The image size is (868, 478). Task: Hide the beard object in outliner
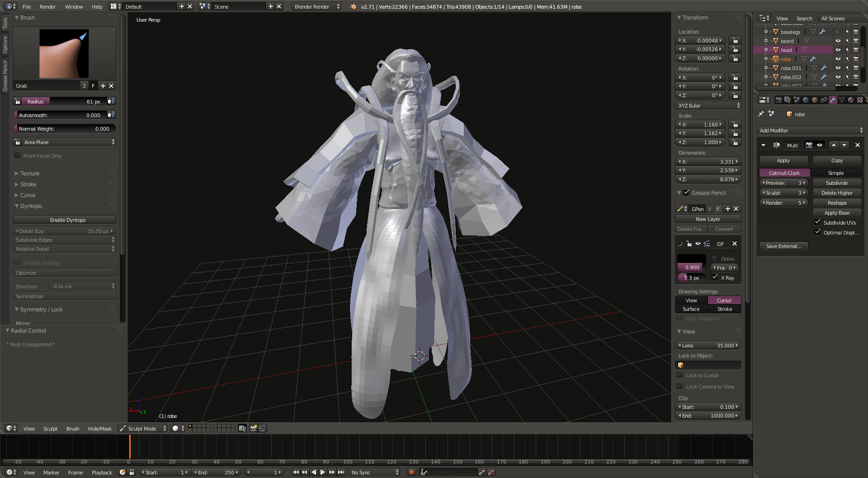(838, 41)
